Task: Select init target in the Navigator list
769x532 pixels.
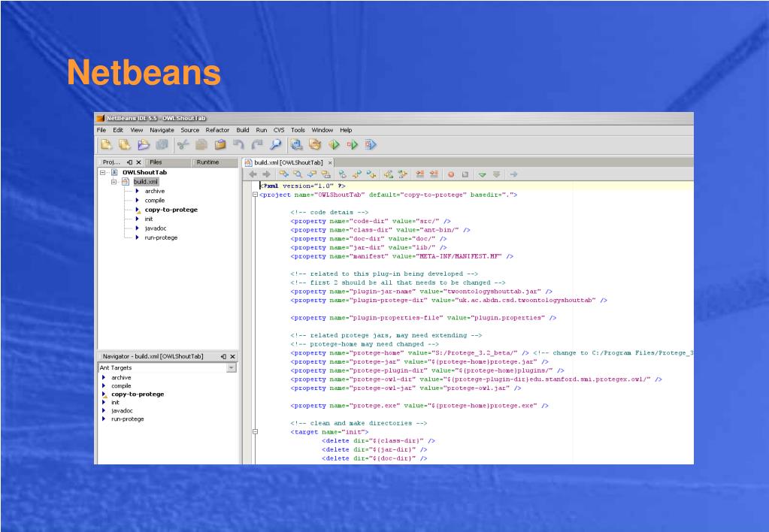Action: pyautogui.click(x=115, y=403)
